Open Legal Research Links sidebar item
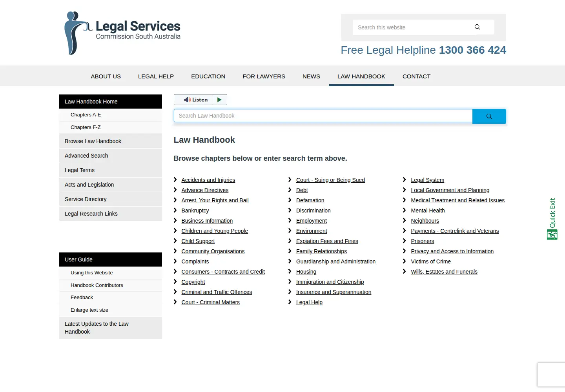The height and width of the screenshot is (392, 565). (x=110, y=214)
